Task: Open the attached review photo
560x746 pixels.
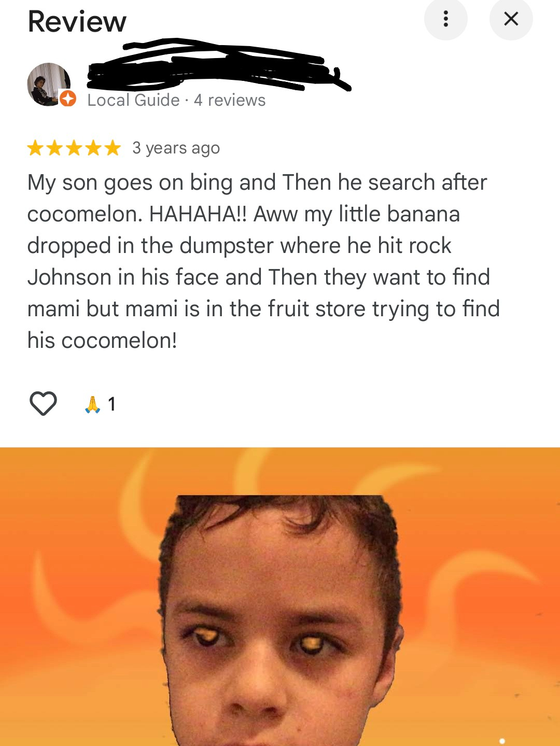Action: click(280, 597)
